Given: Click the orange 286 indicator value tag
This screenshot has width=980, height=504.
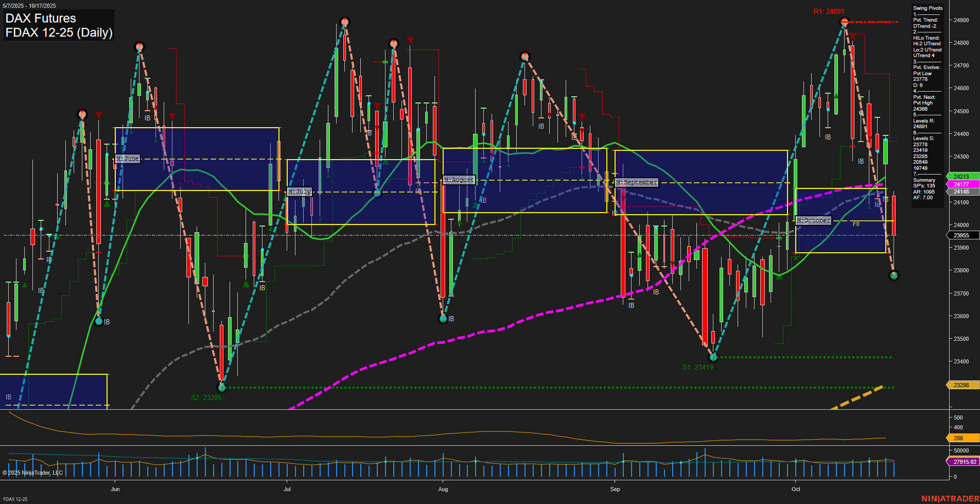Looking at the screenshot, I should coord(961,438).
